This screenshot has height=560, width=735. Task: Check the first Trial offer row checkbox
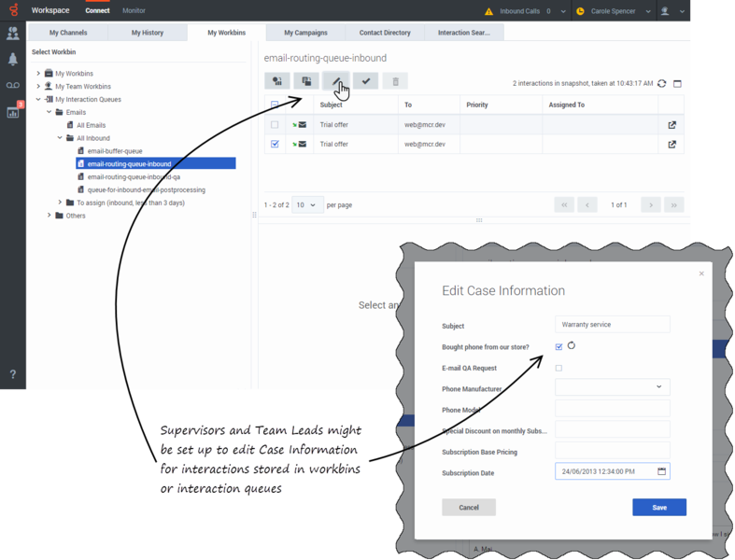click(x=275, y=125)
